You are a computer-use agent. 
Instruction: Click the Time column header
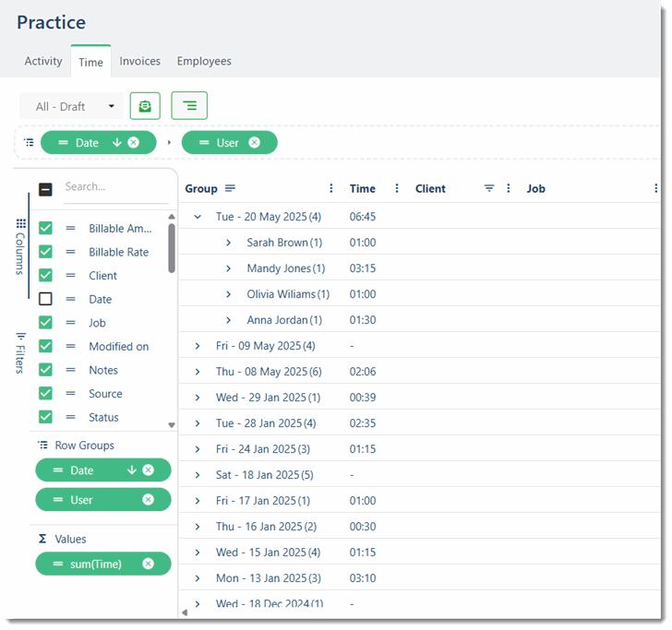[x=362, y=188]
